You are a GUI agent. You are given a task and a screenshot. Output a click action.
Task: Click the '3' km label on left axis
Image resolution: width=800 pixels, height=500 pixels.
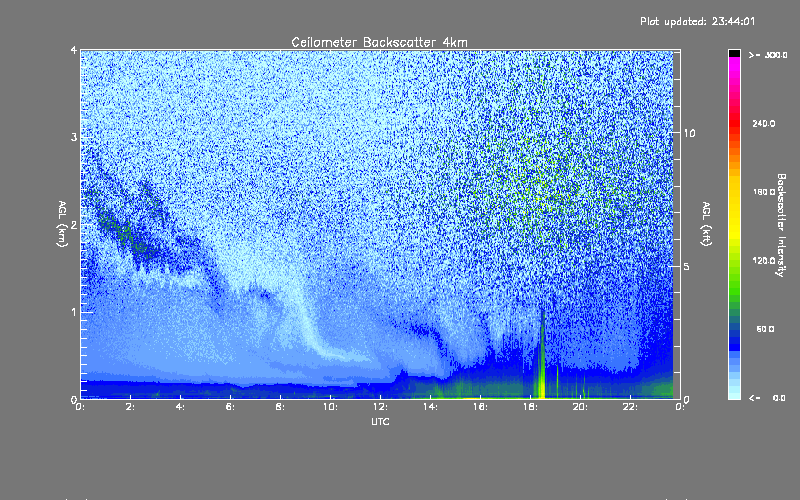(74, 137)
